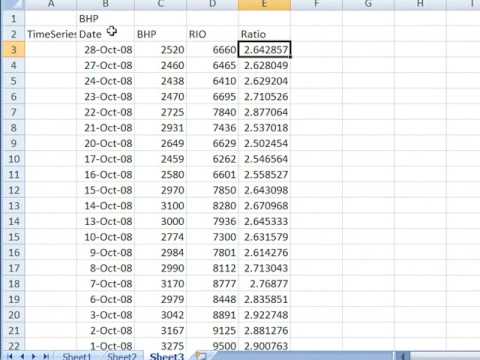Screen dimensions: 480x360
Task: Click RIO value 7840
Action: click(x=212, y=112)
